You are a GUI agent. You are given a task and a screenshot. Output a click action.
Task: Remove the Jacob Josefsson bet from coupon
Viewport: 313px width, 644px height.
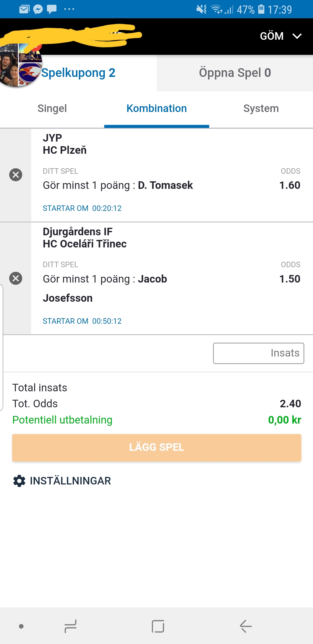[16, 278]
